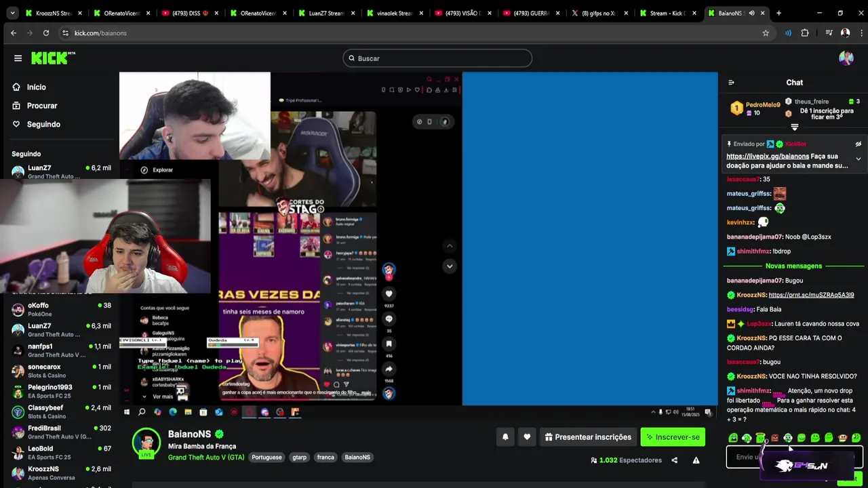Open LeoBold channel in sidebar

[61, 452]
